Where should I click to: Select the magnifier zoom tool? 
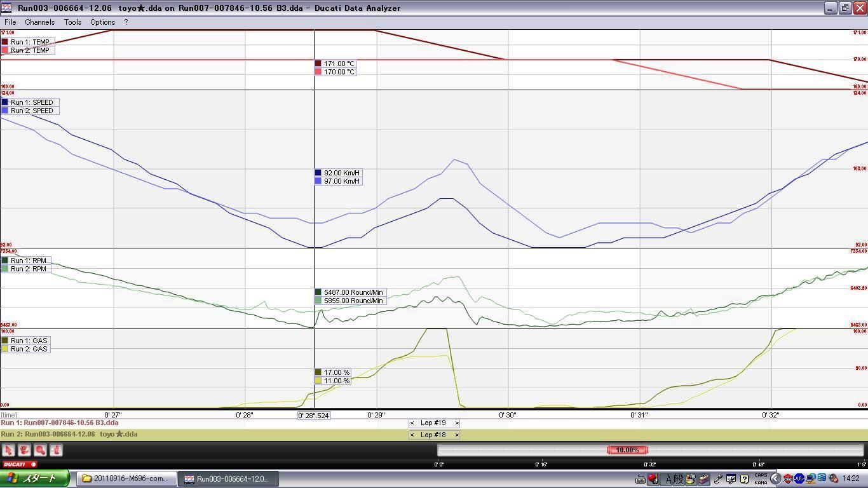(x=40, y=450)
